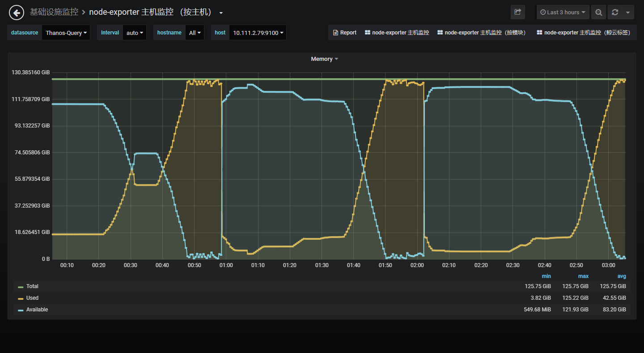Screen dimensions: 644x353
Task: Click the back arrow circle icon
Action: (17, 13)
